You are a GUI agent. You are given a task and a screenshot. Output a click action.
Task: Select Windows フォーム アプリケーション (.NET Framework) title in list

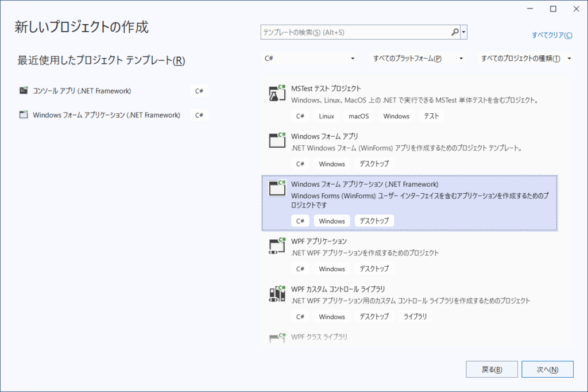pos(365,185)
